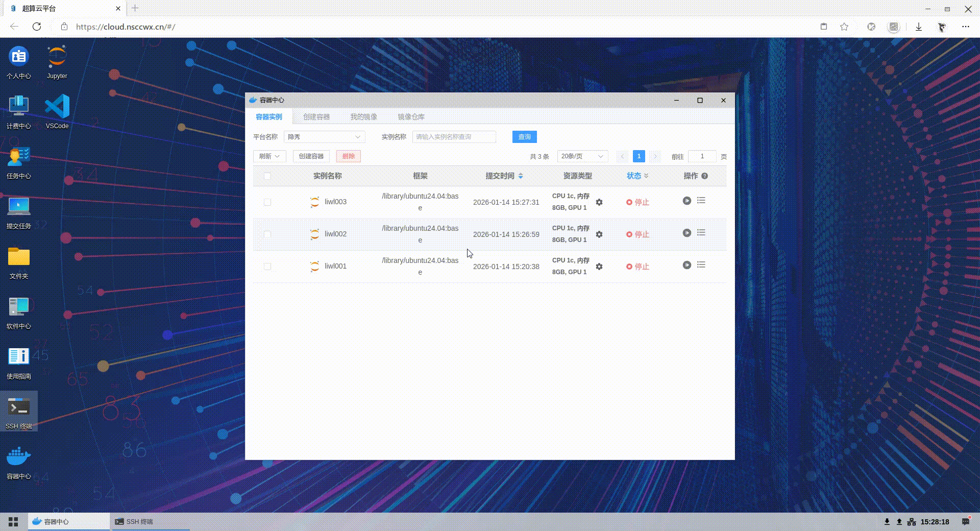Toggle the select-all checkbox in table header
The height and width of the screenshot is (531, 980).
267,176
